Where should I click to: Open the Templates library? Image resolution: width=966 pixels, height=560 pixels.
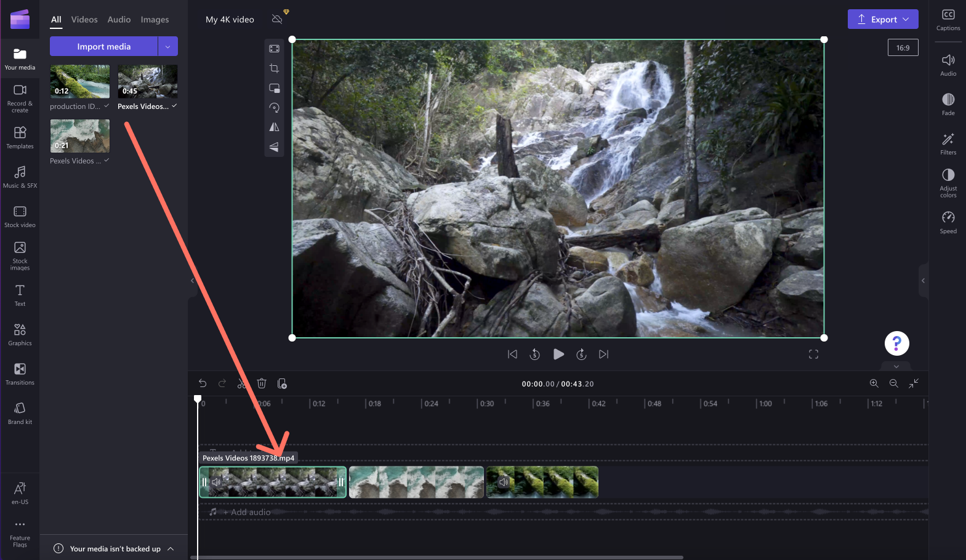coord(20,137)
